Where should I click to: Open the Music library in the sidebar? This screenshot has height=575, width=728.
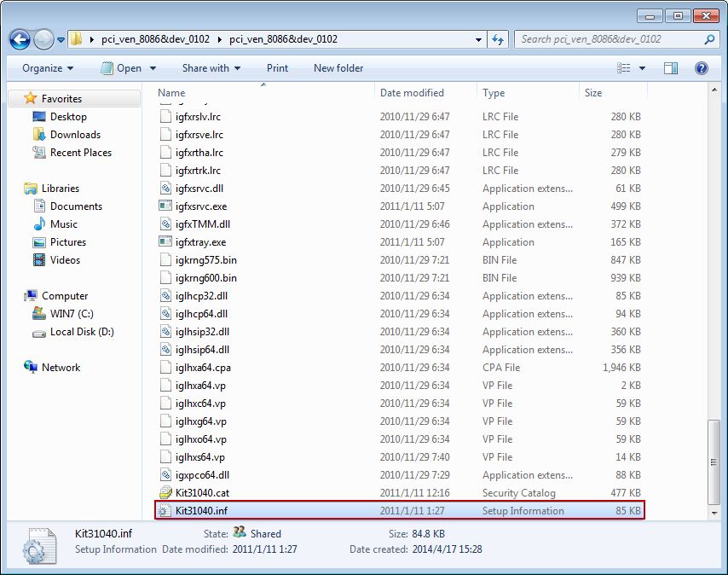pos(65,224)
